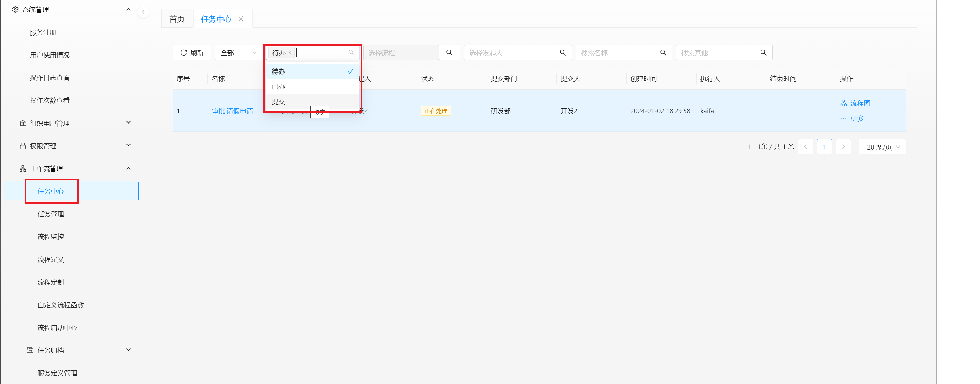Go to next page arrow
The height and width of the screenshot is (384, 980).
click(x=843, y=147)
